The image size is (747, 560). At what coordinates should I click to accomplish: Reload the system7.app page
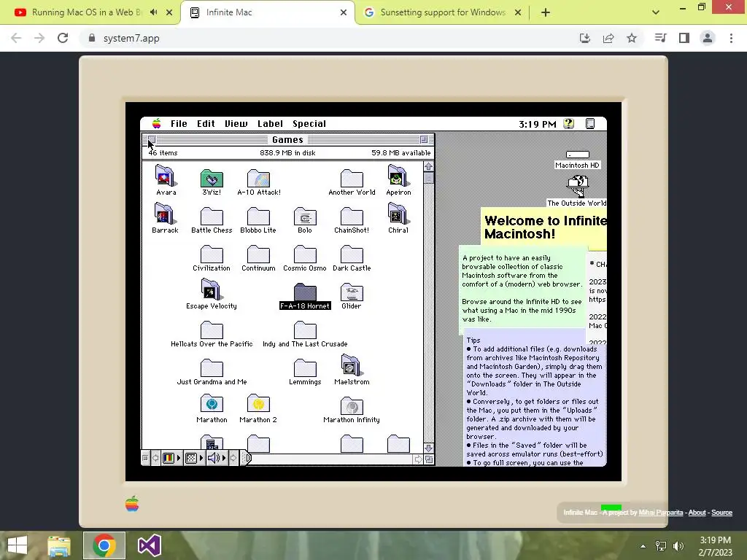pyautogui.click(x=63, y=38)
